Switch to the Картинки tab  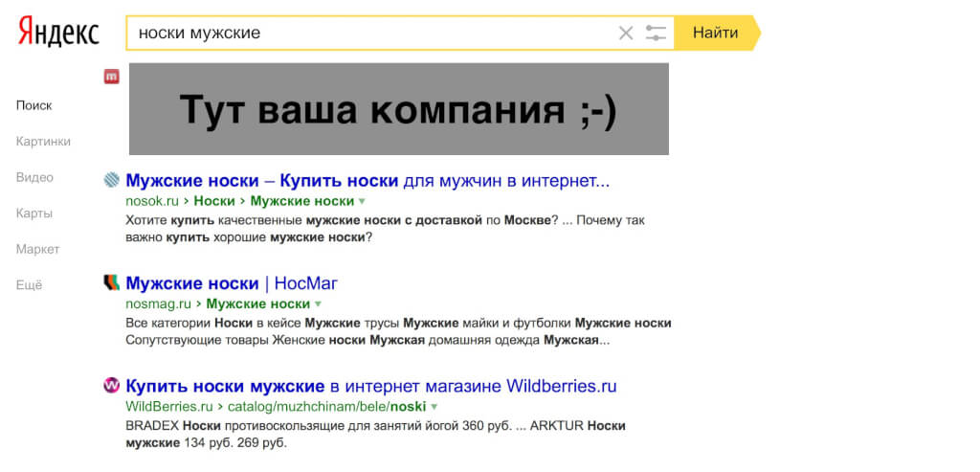point(43,142)
